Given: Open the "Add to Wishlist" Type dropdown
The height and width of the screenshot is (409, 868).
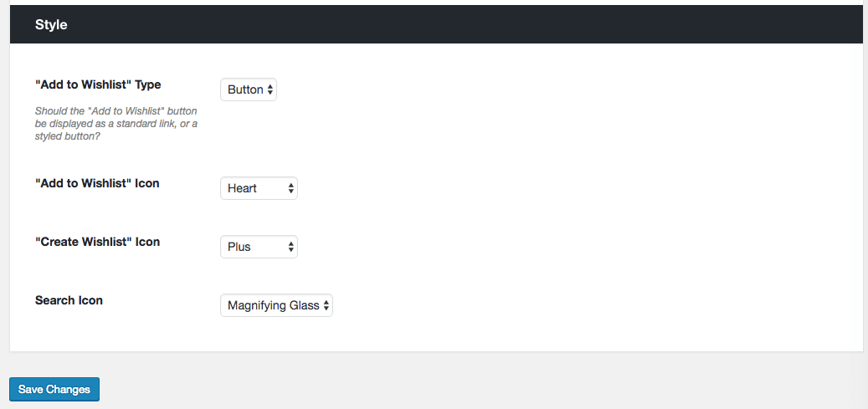Looking at the screenshot, I should point(248,89).
